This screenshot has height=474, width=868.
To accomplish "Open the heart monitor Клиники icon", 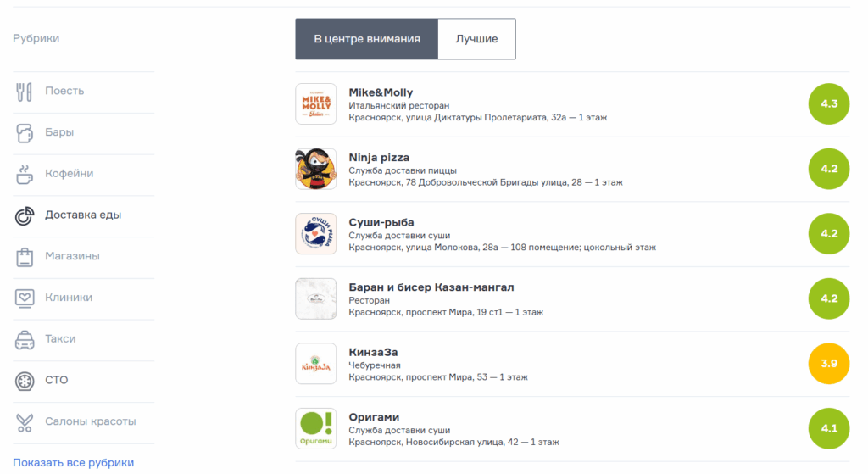I will pos(25,298).
